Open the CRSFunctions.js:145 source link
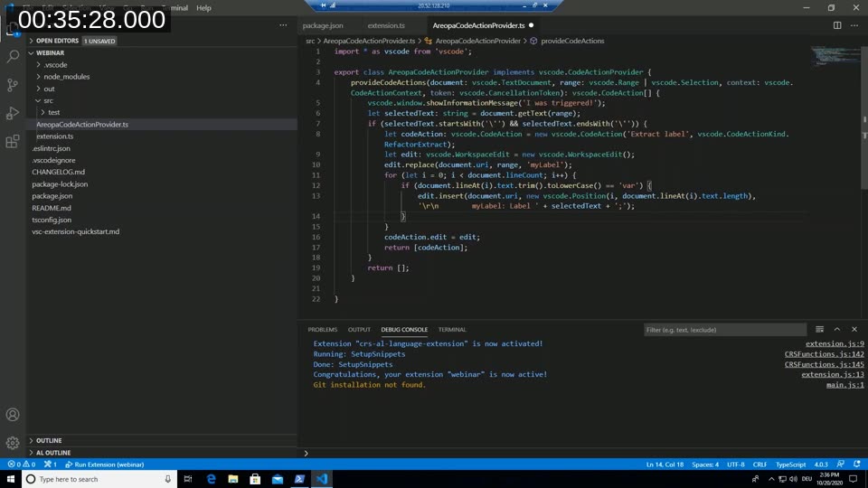This screenshot has width=868, height=488. tap(824, 364)
